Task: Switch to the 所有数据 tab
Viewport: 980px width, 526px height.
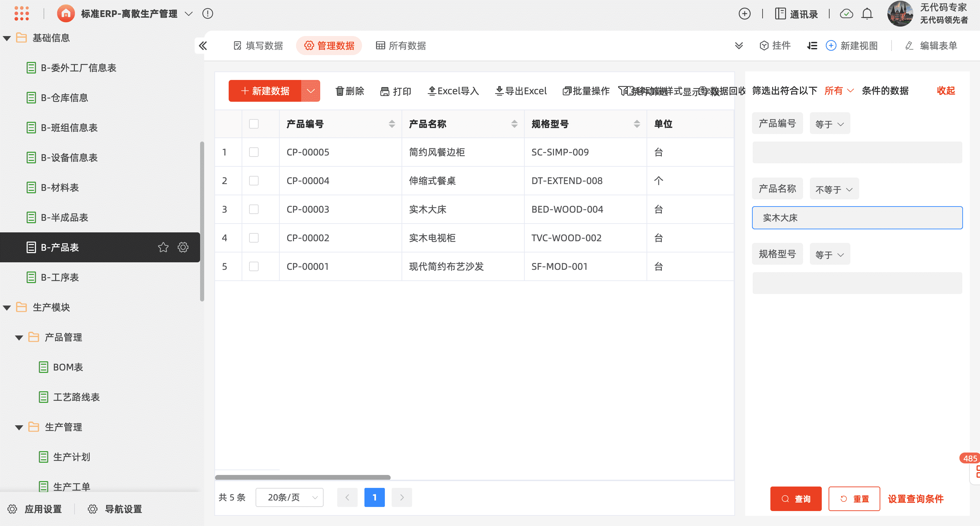Action: pos(401,46)
